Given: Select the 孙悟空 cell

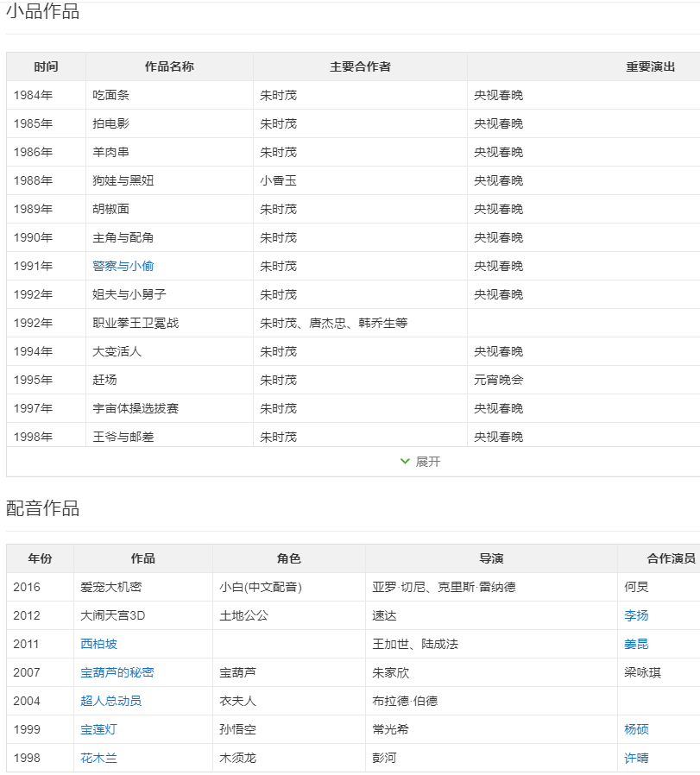Looking at the screenshot, I should pyautogui.click(x=289, y=729).
